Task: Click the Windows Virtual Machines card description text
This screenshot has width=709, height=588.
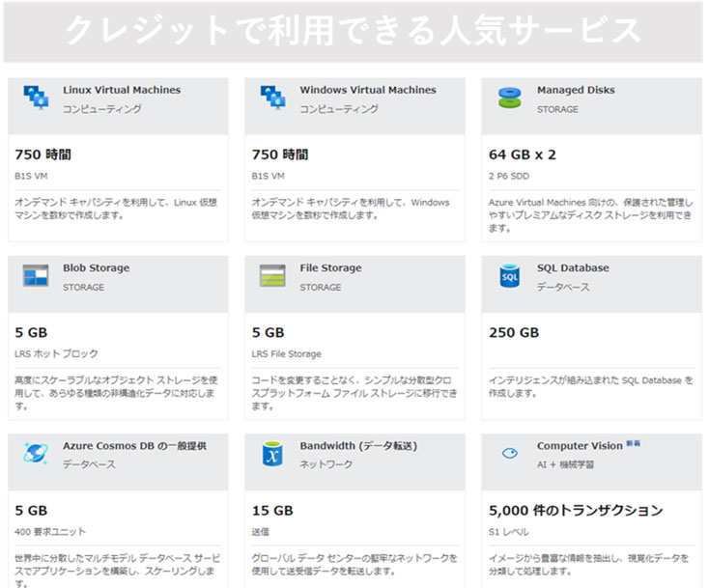Action: point(351,209)
